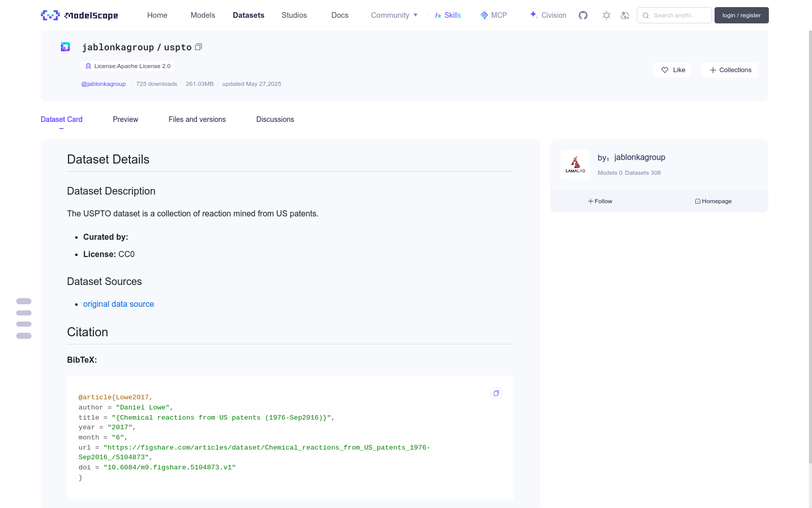Select the Dataset Card tab
The image size is (812, 508).
coord(61,119)
